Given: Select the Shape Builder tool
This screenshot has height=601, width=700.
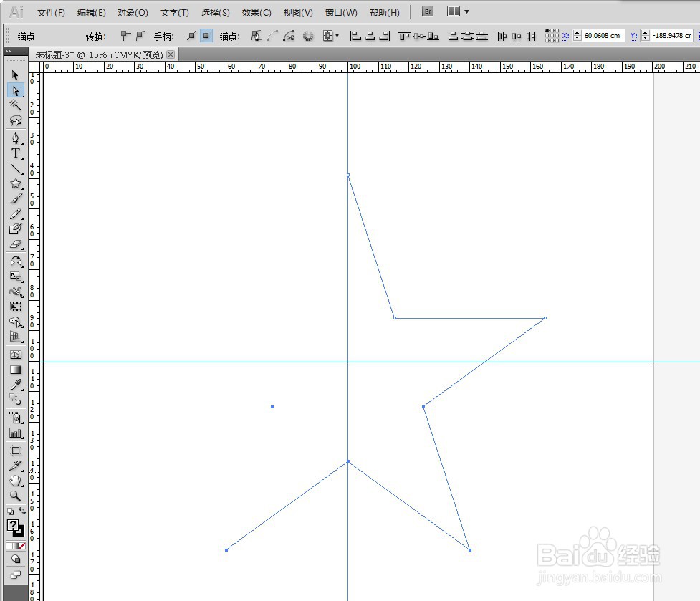Looking at the screenshot, I should (16, 322).
